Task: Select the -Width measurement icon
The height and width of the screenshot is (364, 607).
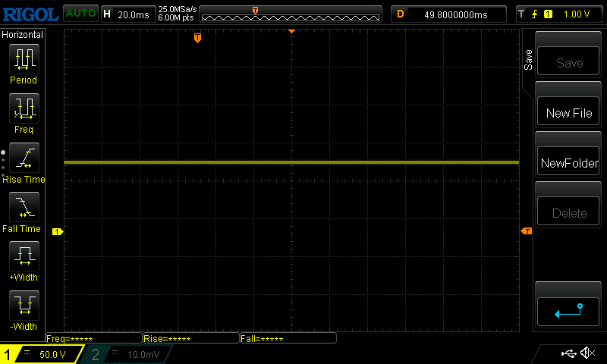Action: [x=24, y=305]
